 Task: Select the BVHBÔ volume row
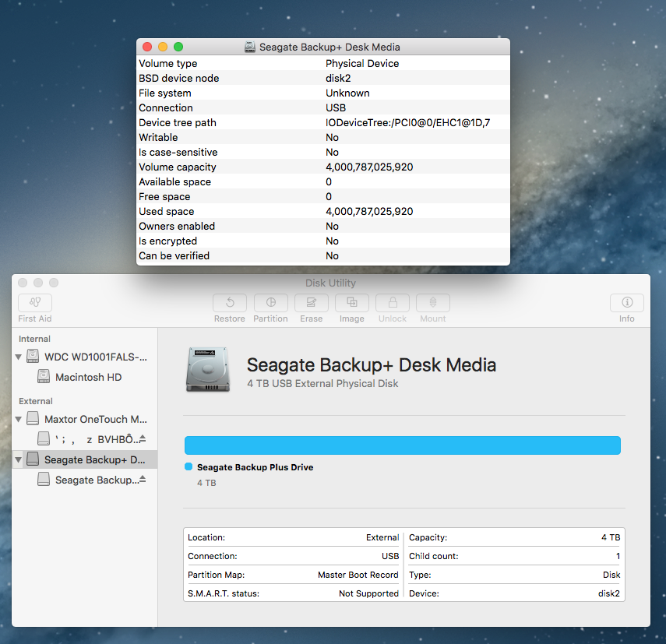click(85, 439)
